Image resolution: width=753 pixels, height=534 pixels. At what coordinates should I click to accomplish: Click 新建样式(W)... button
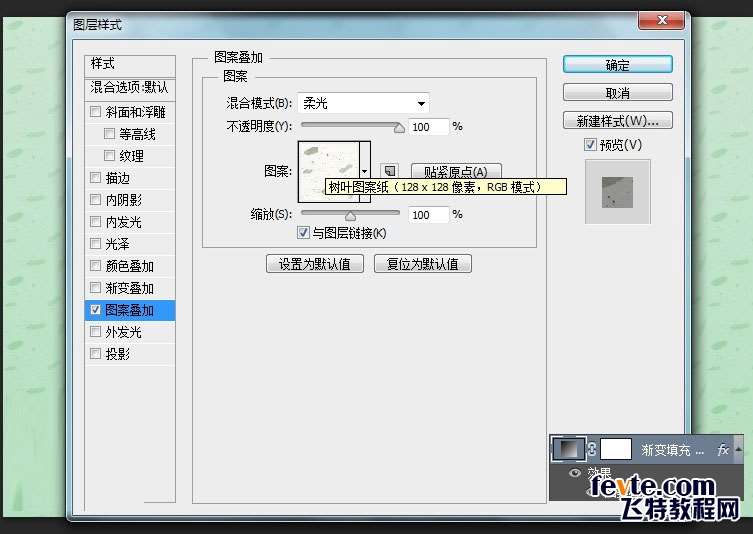pyautogui.click(x=618, y=120)
